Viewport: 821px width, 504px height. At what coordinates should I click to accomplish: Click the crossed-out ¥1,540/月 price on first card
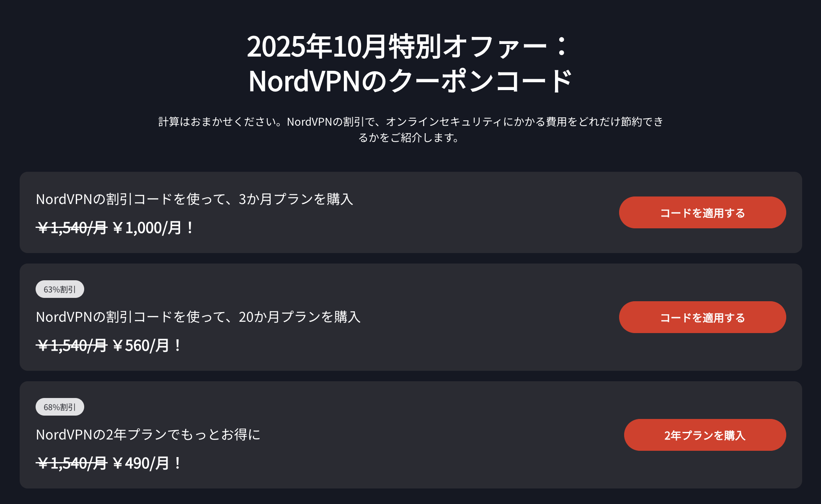71,228
